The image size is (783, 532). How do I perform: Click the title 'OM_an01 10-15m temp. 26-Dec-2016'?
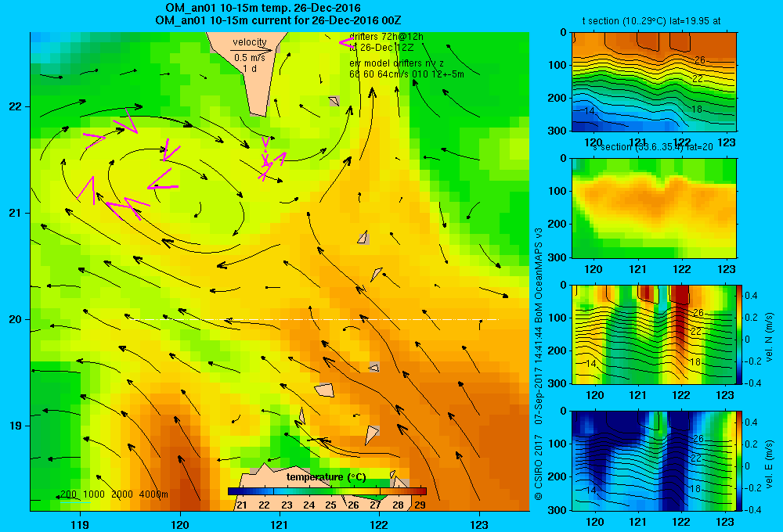pyautogui.click(x=262, y=8)
